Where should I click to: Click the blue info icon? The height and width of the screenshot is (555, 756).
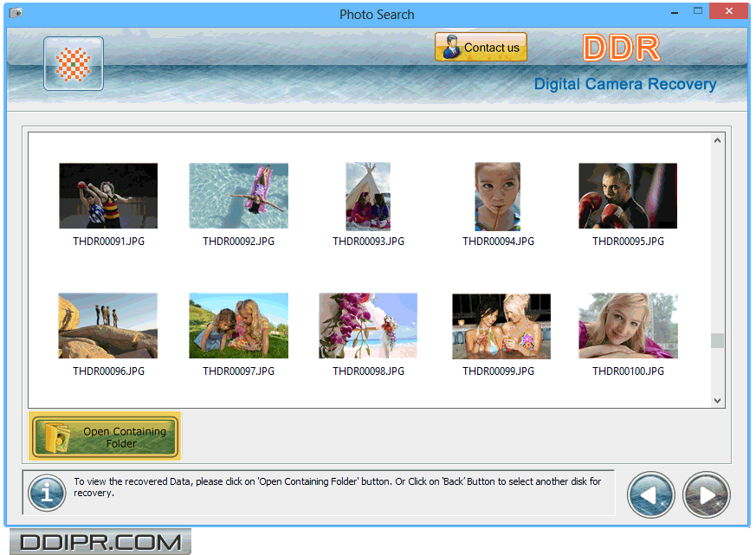tap(47, 493)
